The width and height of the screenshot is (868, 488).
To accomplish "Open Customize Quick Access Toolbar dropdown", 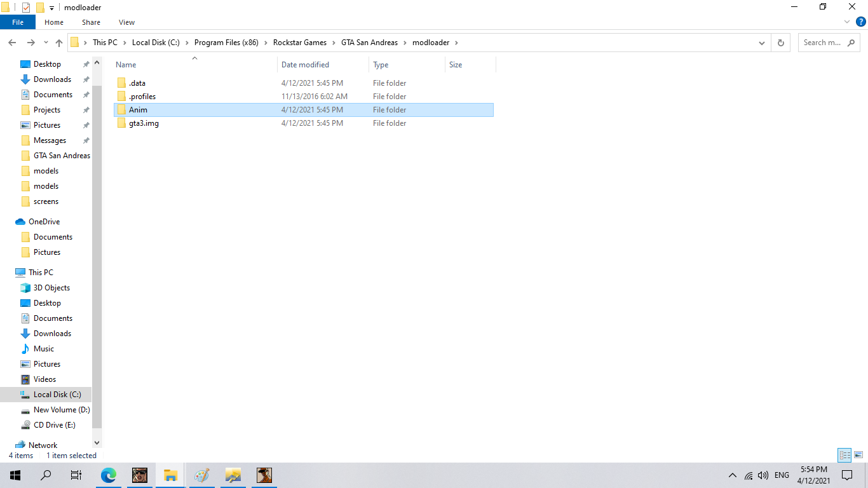I will click(x=51, y=8).
